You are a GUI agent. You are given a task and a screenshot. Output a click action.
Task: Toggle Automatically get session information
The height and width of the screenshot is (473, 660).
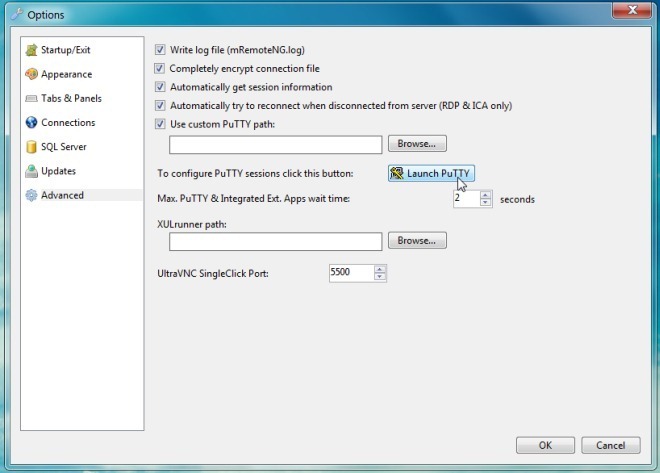tap(160, 87)
